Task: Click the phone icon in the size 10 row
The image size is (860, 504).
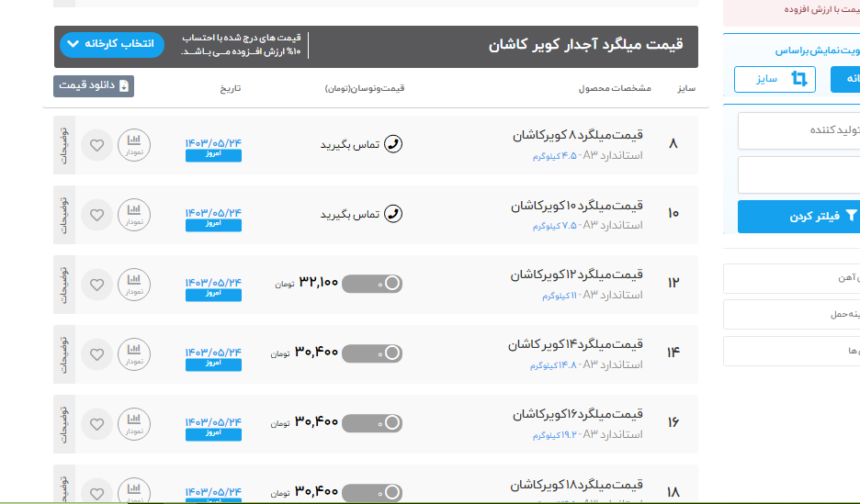Action: point(393,214)
